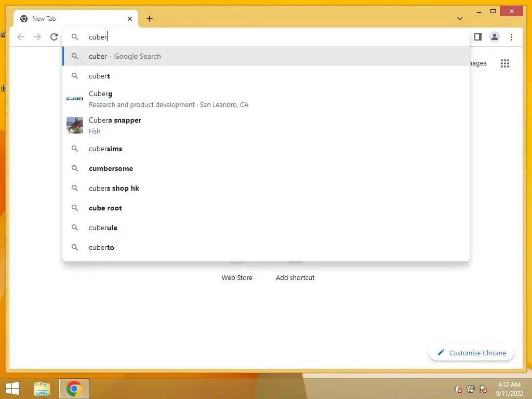Click the network tray icon
The image size is (532, 399).
tap(471, 389)
